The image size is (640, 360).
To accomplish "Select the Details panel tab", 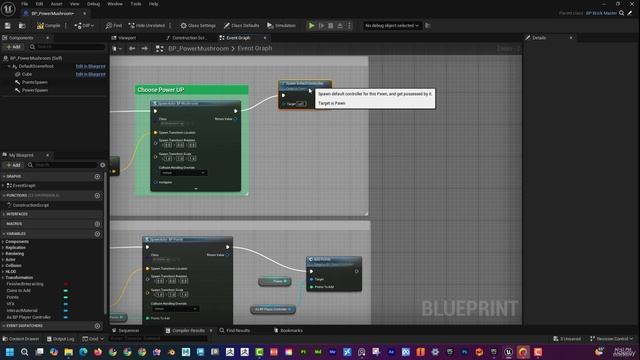I will (539, 38).
